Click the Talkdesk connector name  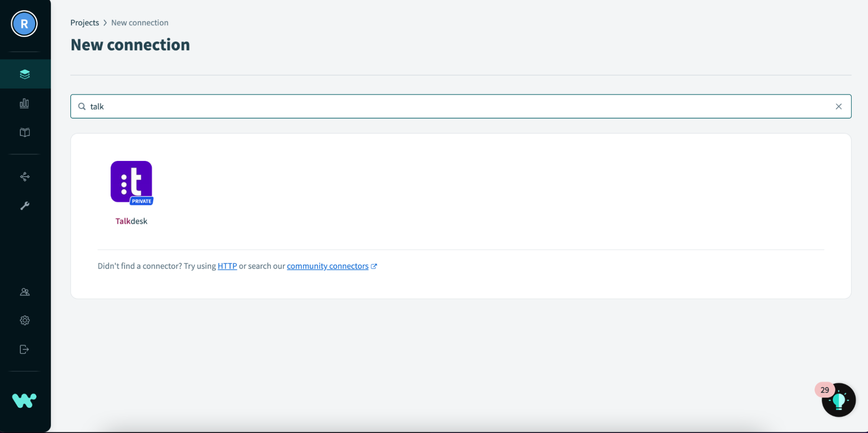pos(131,221)
